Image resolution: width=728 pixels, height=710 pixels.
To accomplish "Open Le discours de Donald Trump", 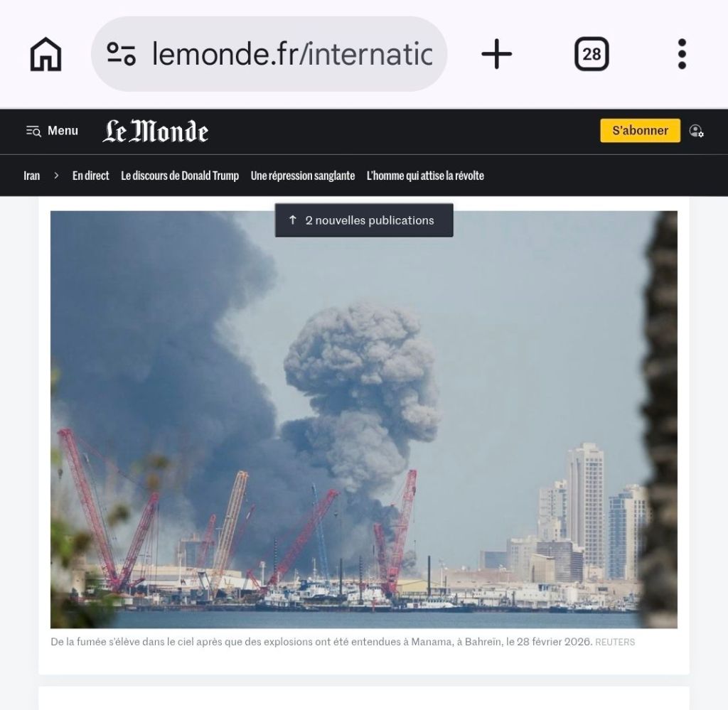I will (x=180, y=176).
